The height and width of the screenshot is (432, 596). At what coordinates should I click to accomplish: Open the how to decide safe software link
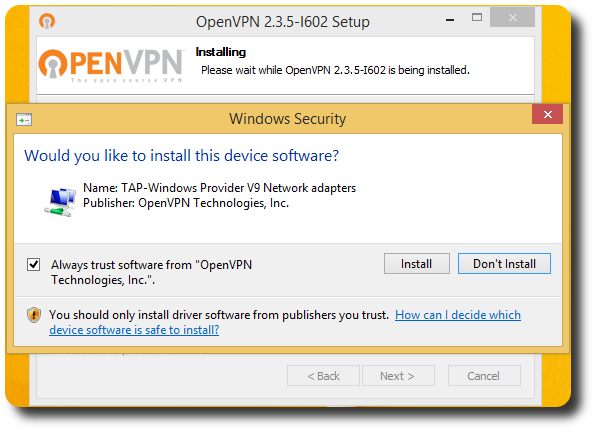(285, 322)
